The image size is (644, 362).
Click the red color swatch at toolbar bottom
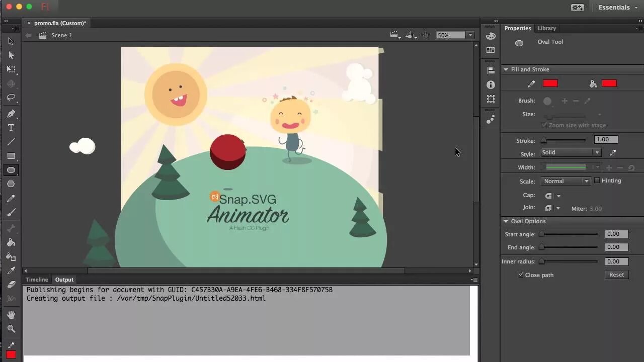(11, 355)
